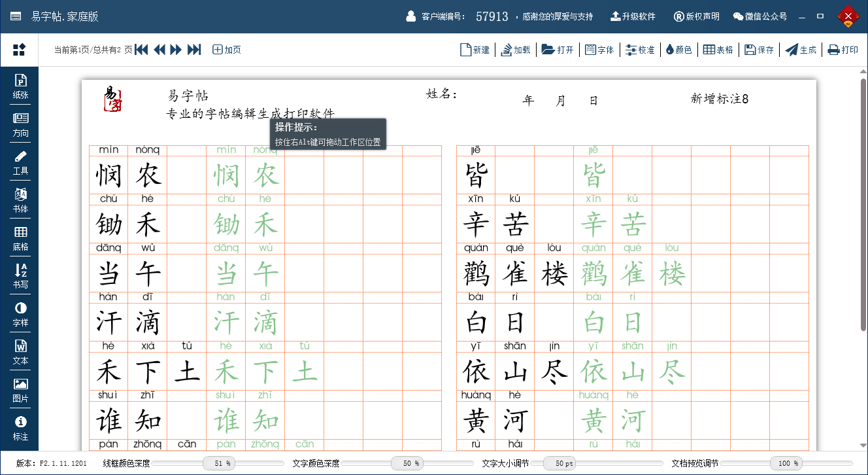This screenshot has width=868, height=475.
Task: Go to the next page
Action: [x=176, y=50]
